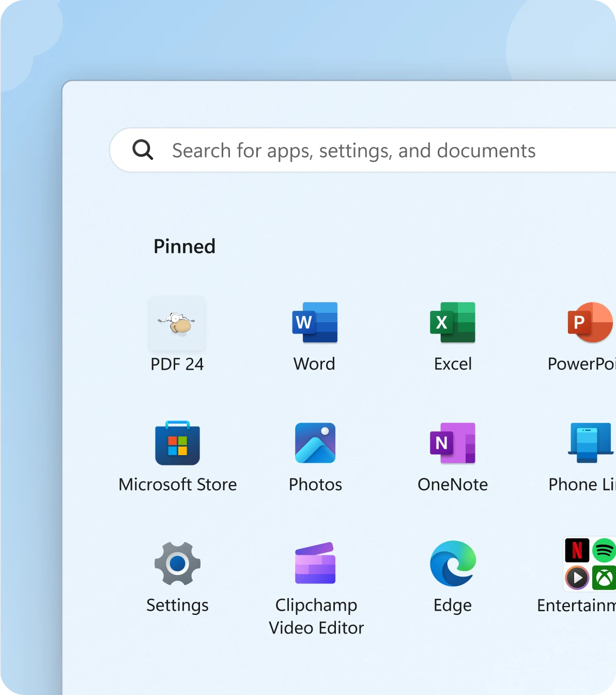Launch Clipchamp Video Editor
616x695 pixels.
click(x=315, y=564)
